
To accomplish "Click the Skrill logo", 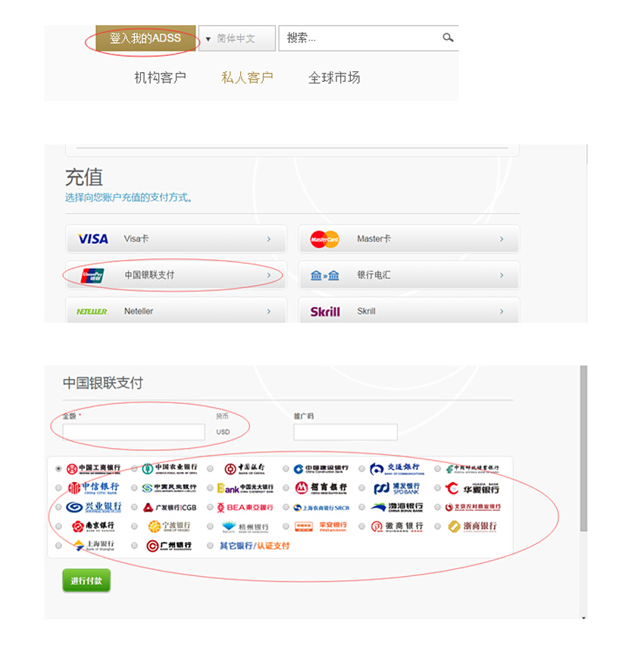I will 326,312.
